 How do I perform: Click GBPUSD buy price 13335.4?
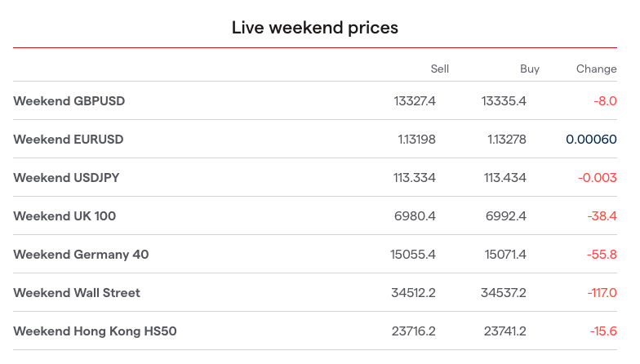click(504, 101)
